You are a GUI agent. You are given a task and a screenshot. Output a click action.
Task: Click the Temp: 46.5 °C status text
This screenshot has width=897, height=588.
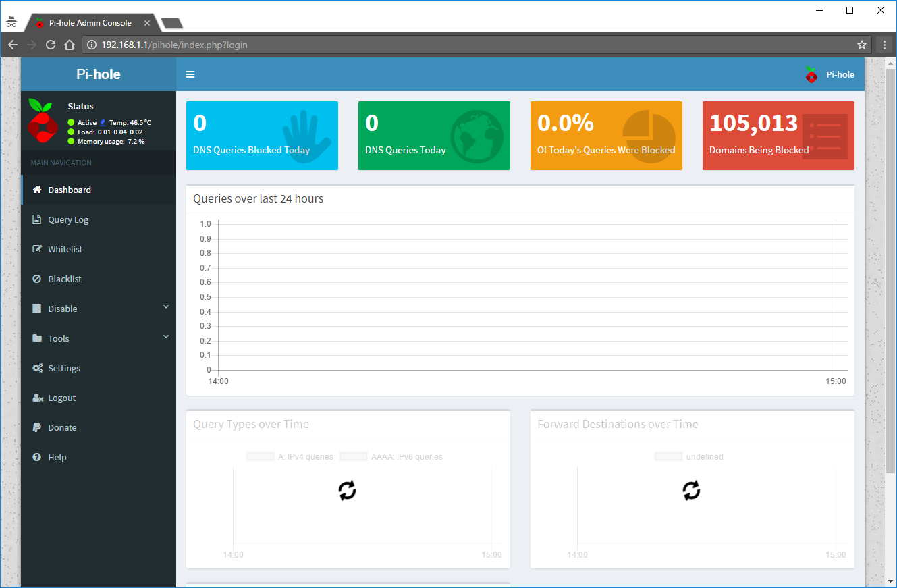point(130,123)
